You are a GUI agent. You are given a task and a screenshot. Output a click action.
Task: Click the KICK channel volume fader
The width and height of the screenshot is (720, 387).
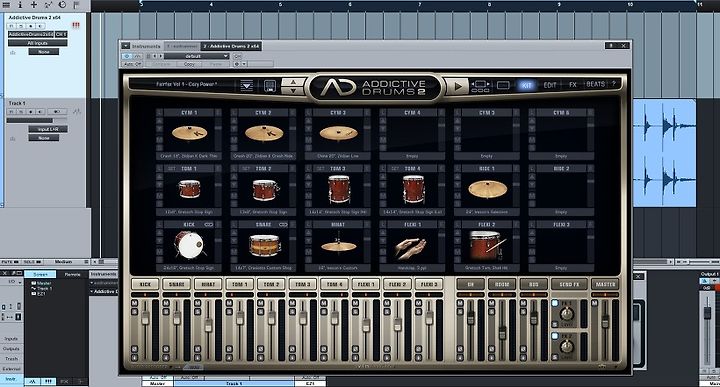(145, 318)
